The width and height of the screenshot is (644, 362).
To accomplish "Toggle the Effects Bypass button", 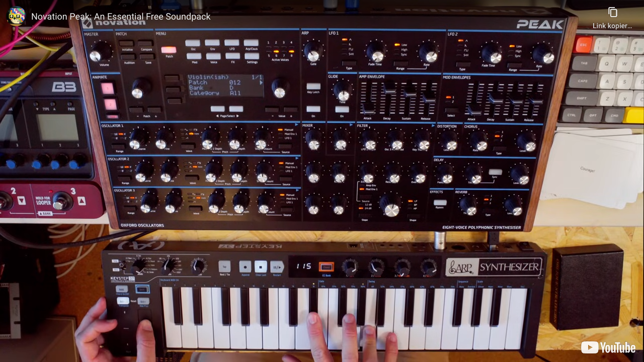I will (440, 203).
